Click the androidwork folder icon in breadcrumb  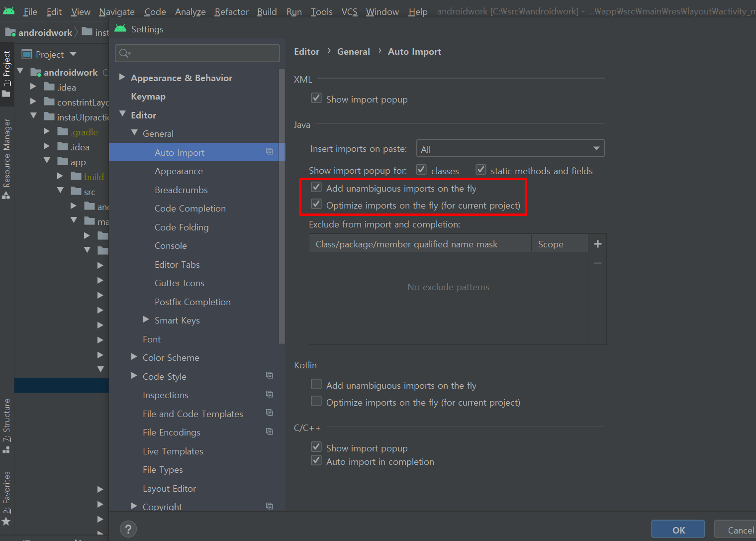tap(10, 32)
